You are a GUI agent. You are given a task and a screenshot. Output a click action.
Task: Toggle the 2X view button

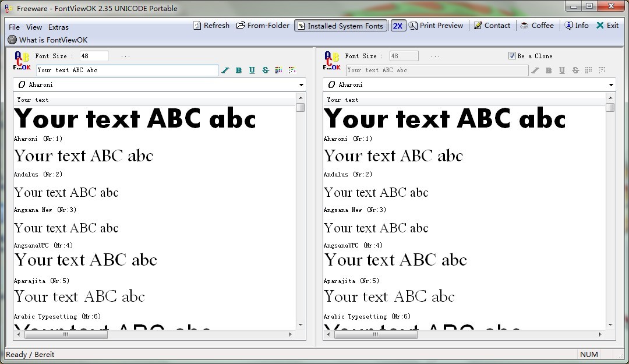[x=398, y=26]
